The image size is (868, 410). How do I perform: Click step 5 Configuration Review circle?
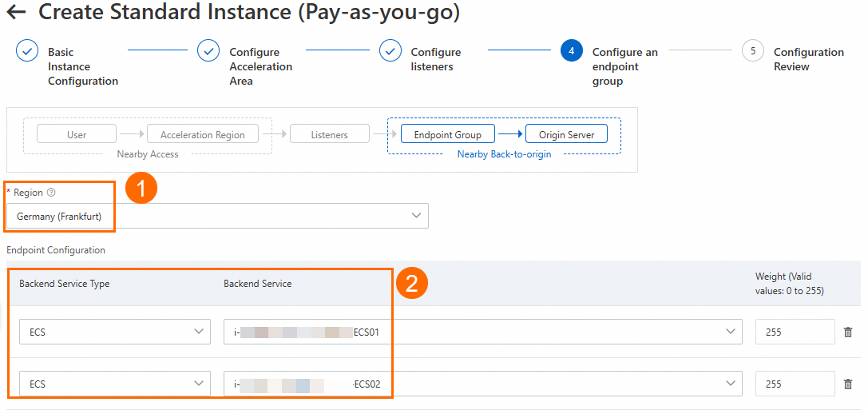(752, 51)
